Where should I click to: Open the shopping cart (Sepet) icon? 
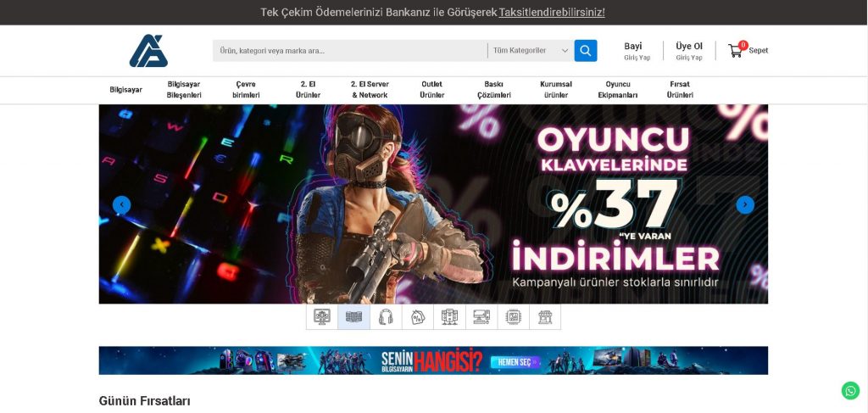tap(735, 51)
